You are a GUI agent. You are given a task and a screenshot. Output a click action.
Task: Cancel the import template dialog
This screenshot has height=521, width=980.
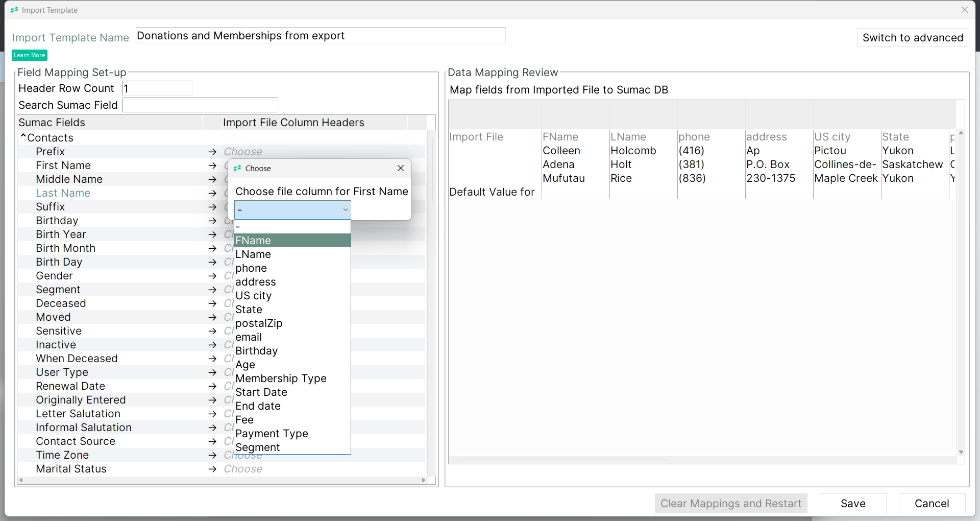(932, 504)
